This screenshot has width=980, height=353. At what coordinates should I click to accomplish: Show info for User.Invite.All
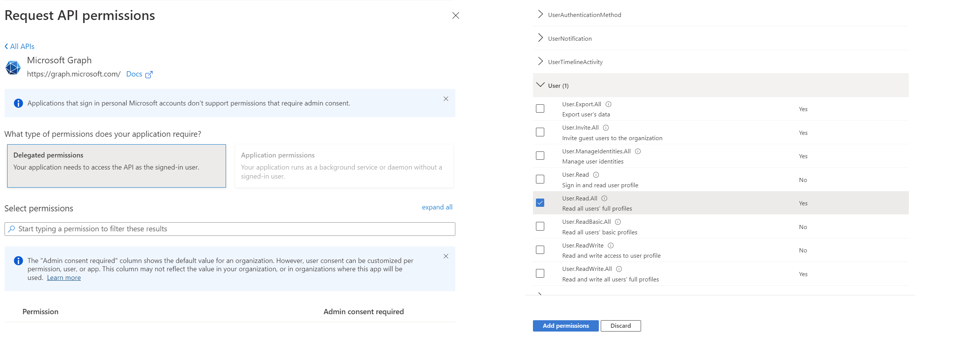(x=606, y=128)
